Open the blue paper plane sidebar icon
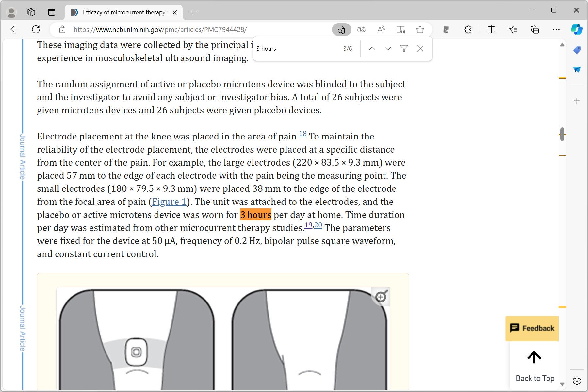The height and width of the screenshot is (392, 588). click(577, 69)
